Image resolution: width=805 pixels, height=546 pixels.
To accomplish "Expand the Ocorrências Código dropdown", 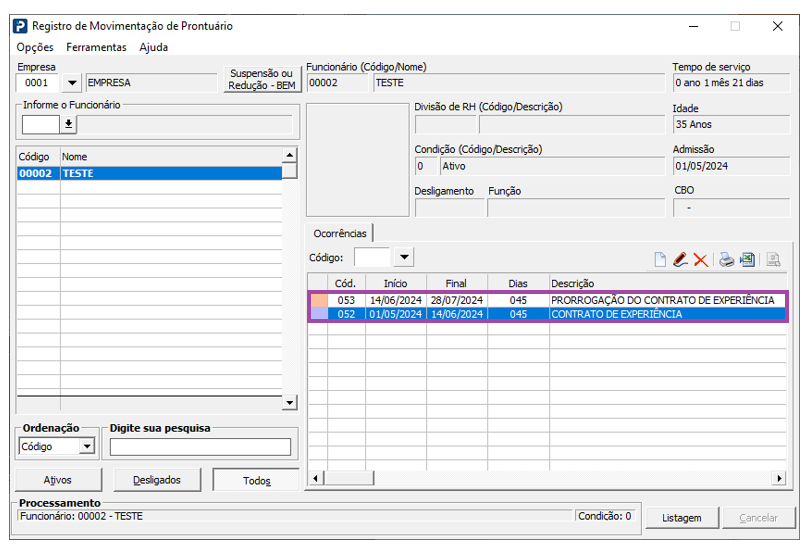I will (404, 257).
